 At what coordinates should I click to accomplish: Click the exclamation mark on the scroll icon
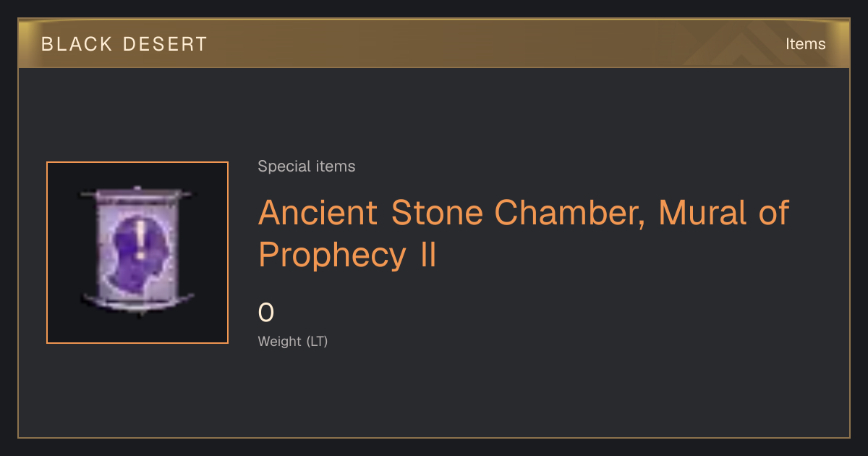(x=140, y=240)
